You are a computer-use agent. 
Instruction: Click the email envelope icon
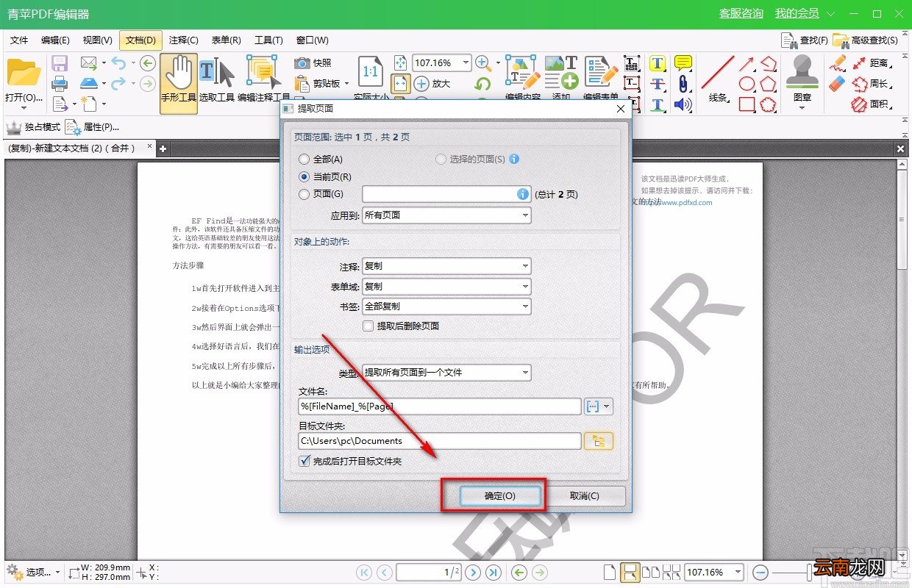pyautogui.click(x=89, y=63)
